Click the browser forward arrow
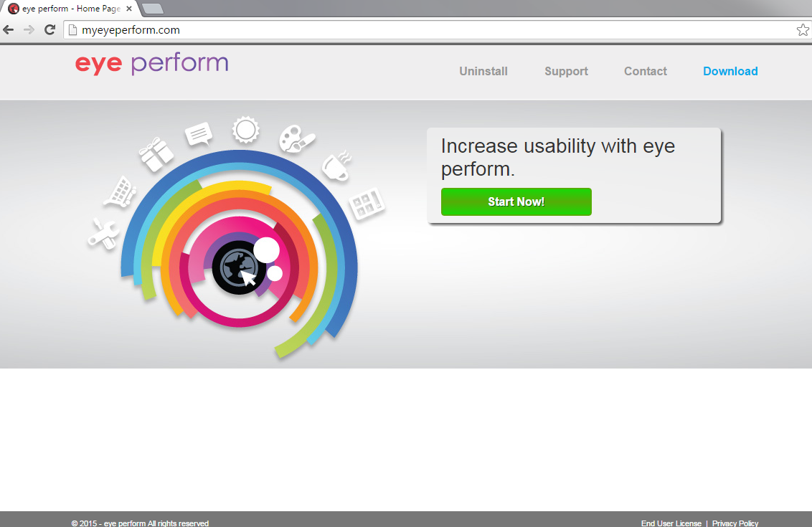Viewport: 812px width, 527px height. [29, 30]
